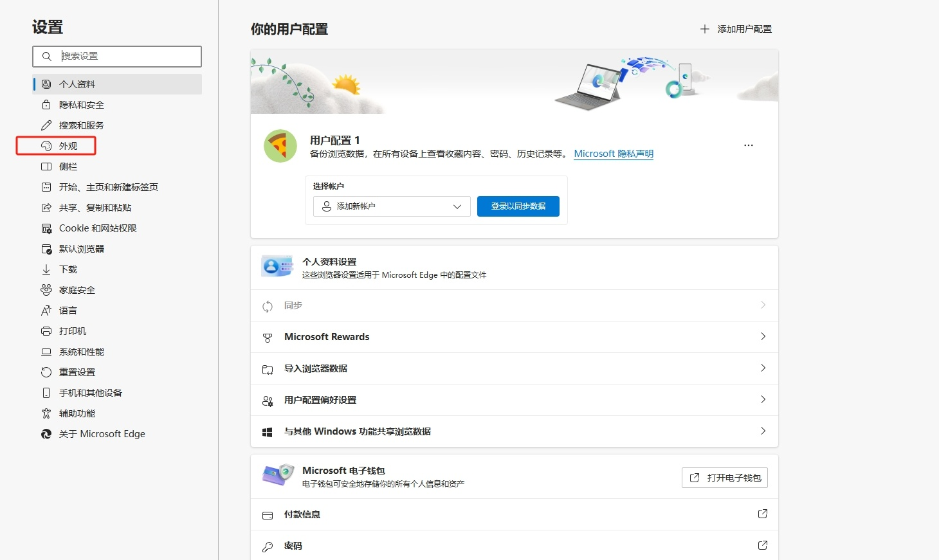Viewport: 939px width, 560px height.
Task: Click 添加用户配置 at the top
Action: [736, 29]
